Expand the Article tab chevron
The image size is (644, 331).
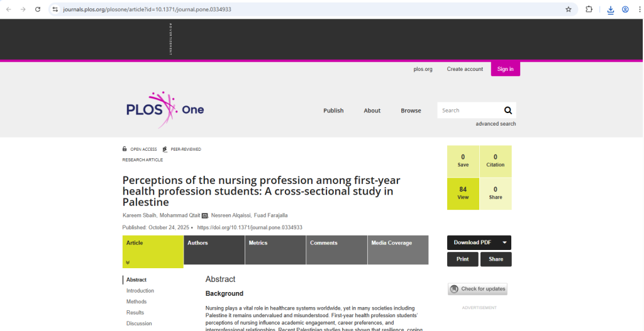click(x=128, y=263)
